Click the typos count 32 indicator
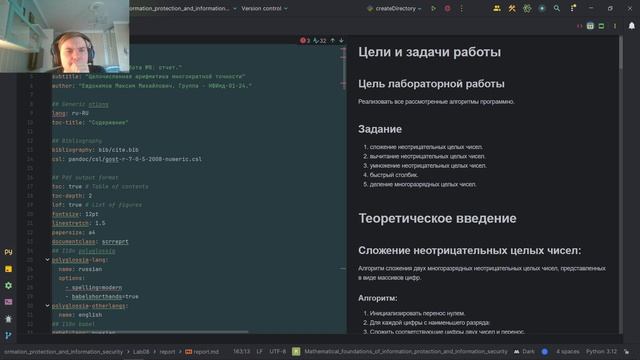This screenshot has width=640, height=360. click(x=320, y=40)
